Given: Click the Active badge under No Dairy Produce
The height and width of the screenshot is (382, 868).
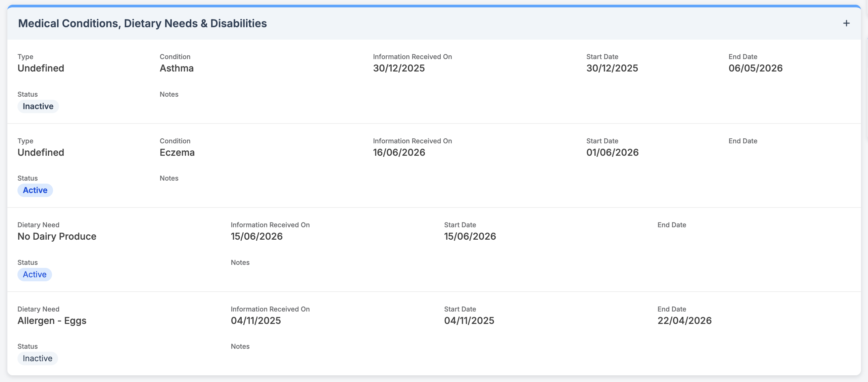Looking at the screenshot, I should [x=35, y=274].
